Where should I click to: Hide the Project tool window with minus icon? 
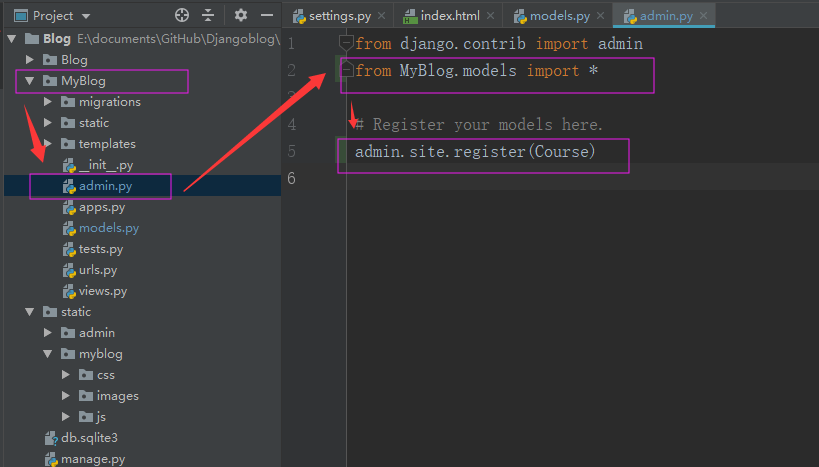point(267,15)
